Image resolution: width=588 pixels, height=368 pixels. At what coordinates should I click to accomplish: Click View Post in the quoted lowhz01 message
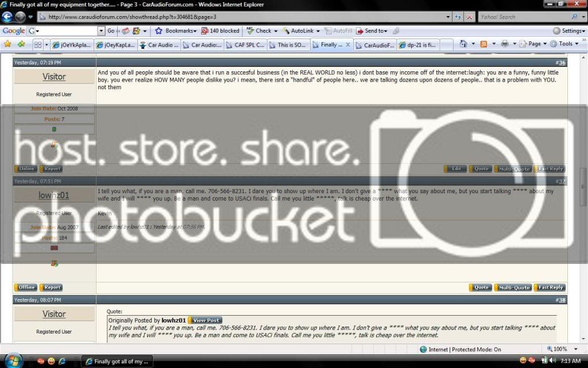(x=205, y=321)
